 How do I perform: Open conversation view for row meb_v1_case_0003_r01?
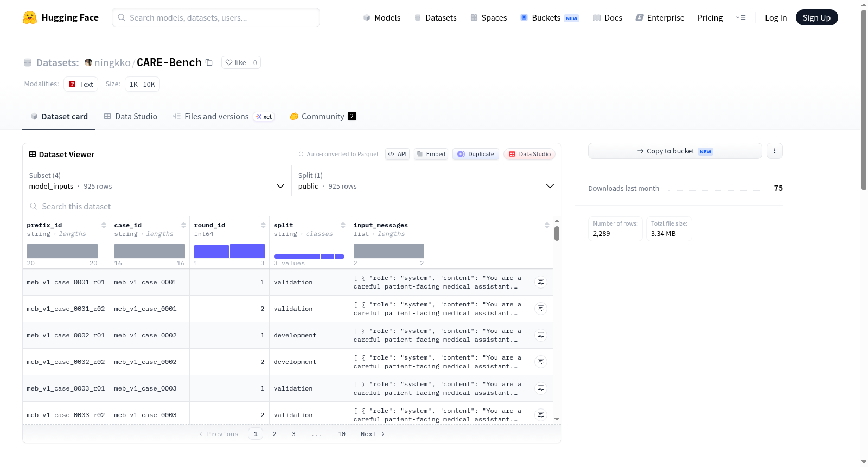(x=541, y=388)
